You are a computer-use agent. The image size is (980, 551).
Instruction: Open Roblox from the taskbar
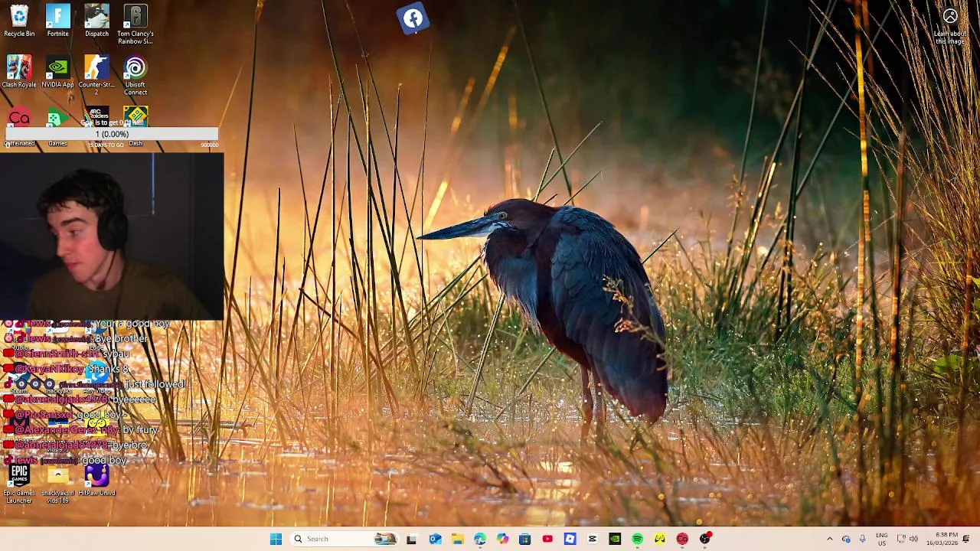click(570, 539)
